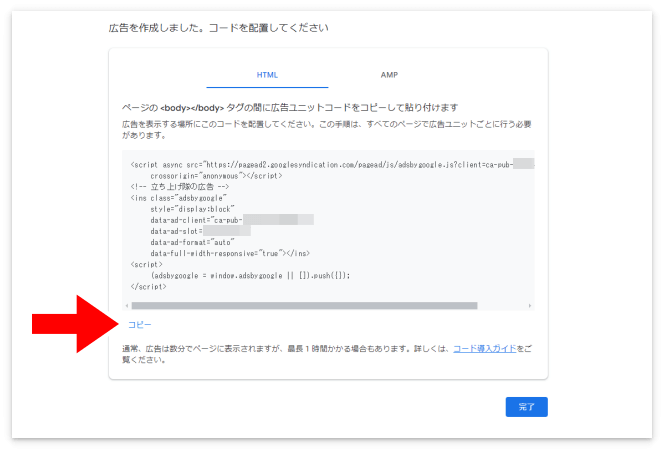Click the data-full-width-responsive code line
This screenshot has width=664, height=451.
(x=230, y=253)
